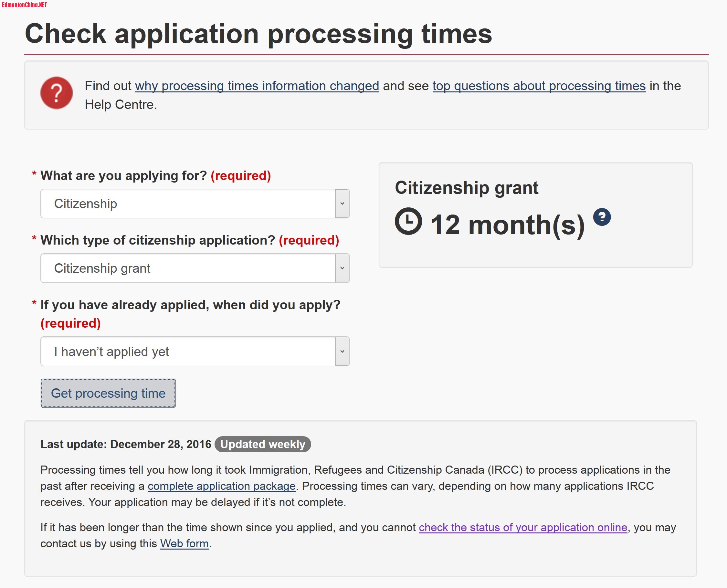Open the 'What are you applying for' Citizenship dropdown
Screen dimensions: 727x588
(x=195, y=204)
